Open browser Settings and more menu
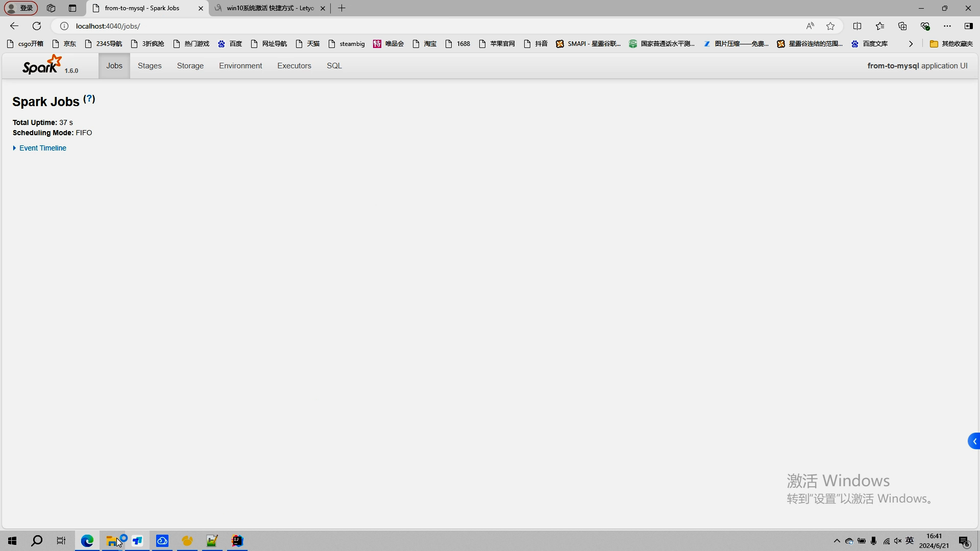980x551 pixels. pyautogui.click(x=947, y=26)
